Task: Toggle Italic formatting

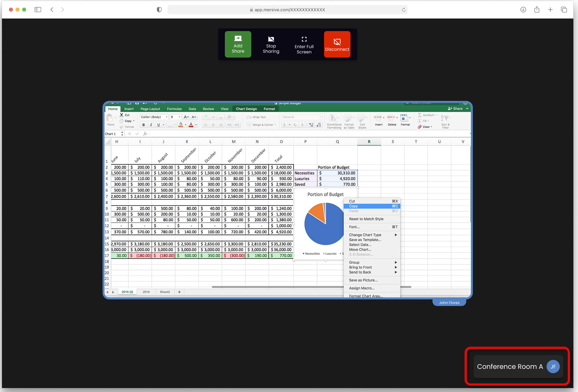Action: click(x=151, y=125)
